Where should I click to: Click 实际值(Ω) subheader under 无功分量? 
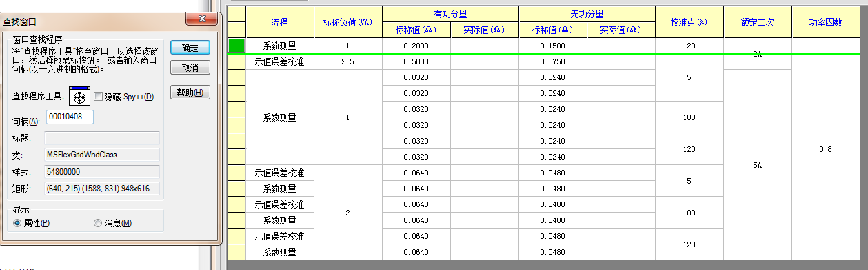click(621, 30)
